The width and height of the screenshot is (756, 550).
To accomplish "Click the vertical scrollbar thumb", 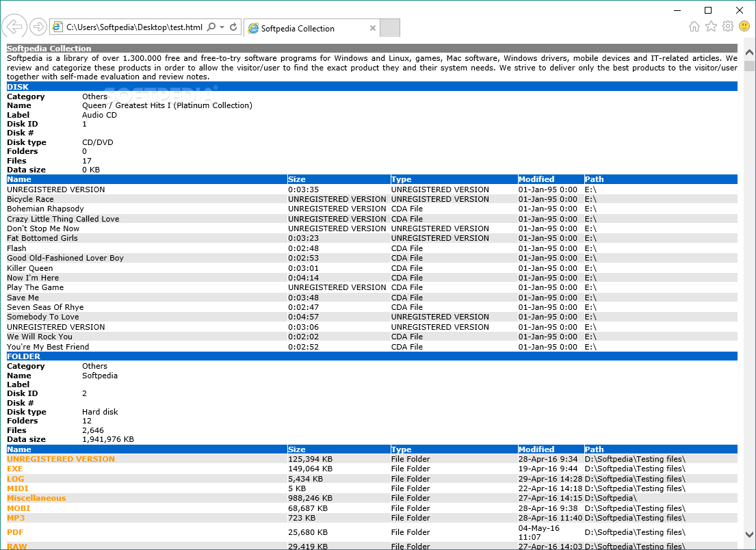I will (749, 66).
